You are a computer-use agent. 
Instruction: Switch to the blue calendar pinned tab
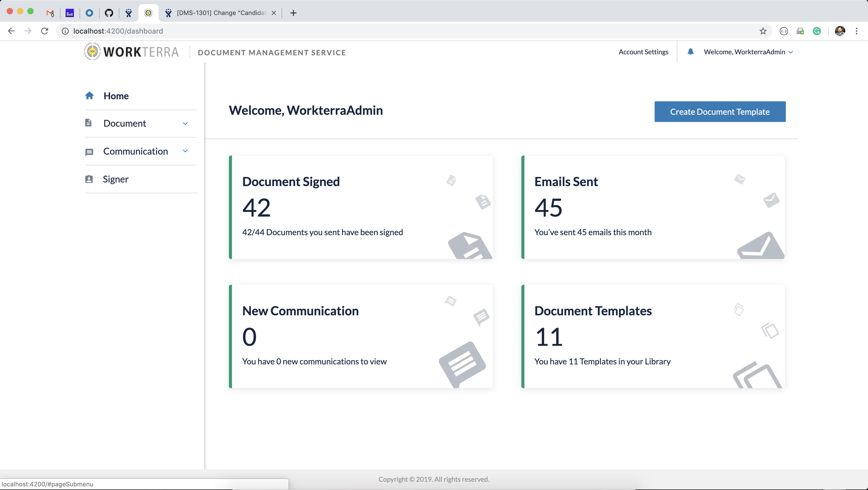(70, 13)
